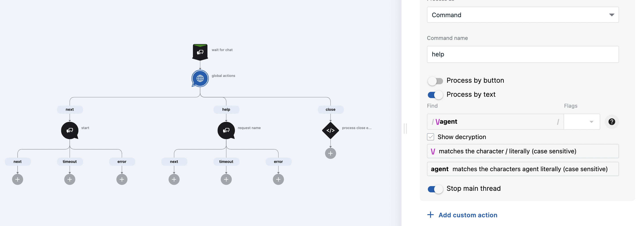Click the 'Flags' column label
The width and height of the screenshot is (644, 226).
pyautogui.click(x=571, y=106)
